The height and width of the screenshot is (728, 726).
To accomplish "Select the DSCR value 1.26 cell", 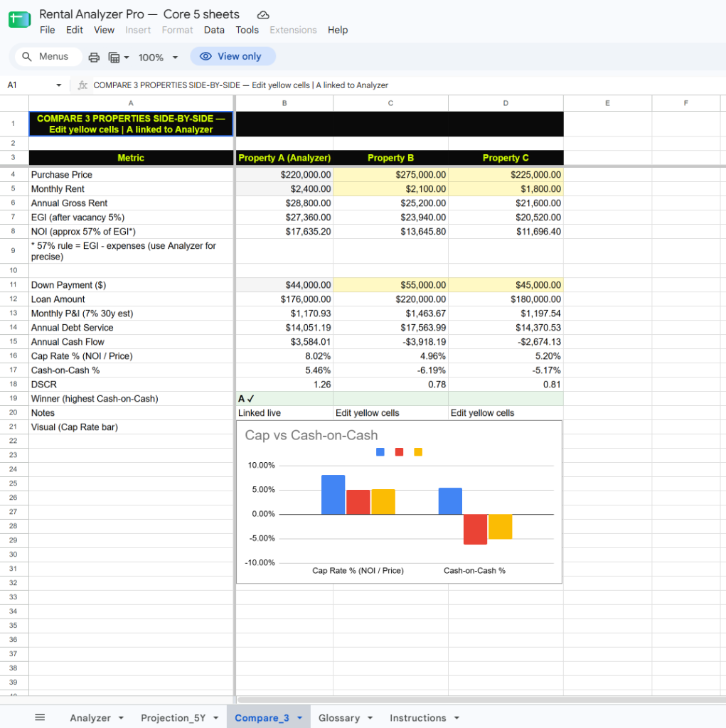I will point(284,385).
